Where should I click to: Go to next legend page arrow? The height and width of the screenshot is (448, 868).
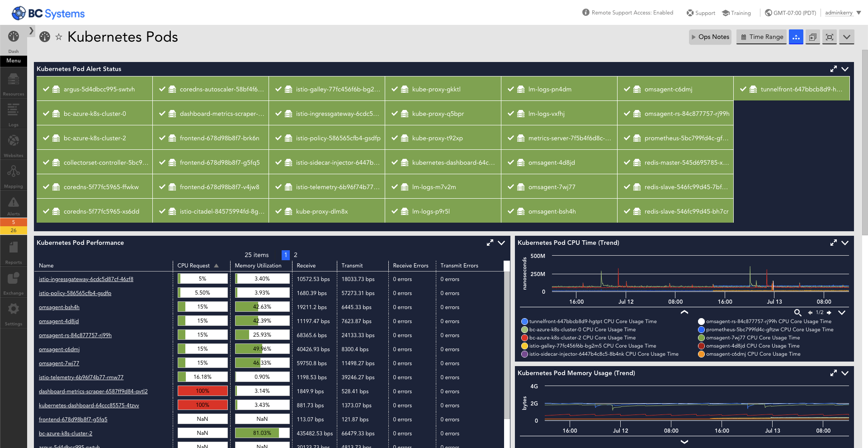coord(829,313)
